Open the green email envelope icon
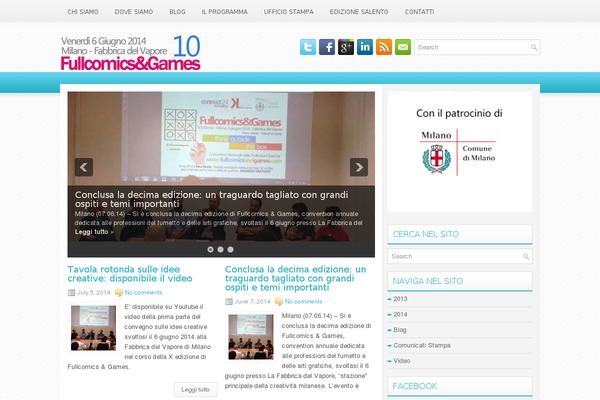Viewport: 600px width, 400px height. point(403,47)
